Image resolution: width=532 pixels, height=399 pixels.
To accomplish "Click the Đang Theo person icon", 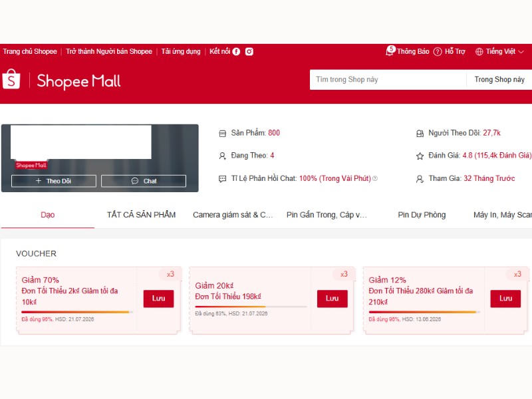I will coord(223,156).
